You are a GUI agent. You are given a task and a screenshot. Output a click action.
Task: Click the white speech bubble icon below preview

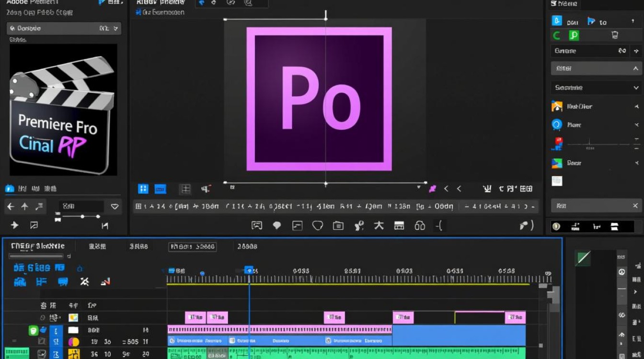pos(277,225)
